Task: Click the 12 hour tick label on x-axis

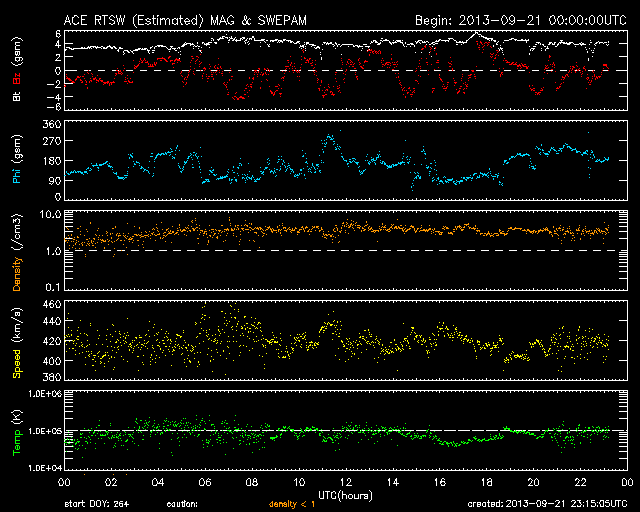Action: click(x=345, y=481)
